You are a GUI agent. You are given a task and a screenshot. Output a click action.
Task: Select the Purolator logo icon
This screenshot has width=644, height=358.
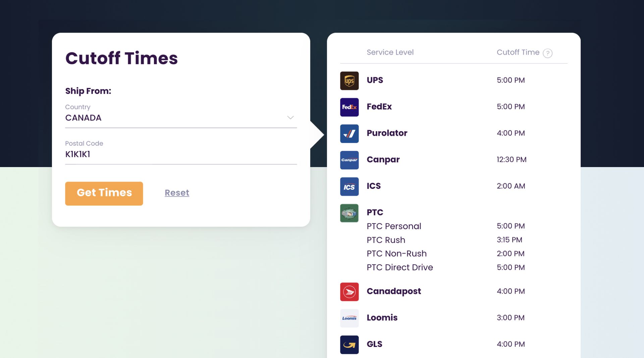(x=349, y=134)
